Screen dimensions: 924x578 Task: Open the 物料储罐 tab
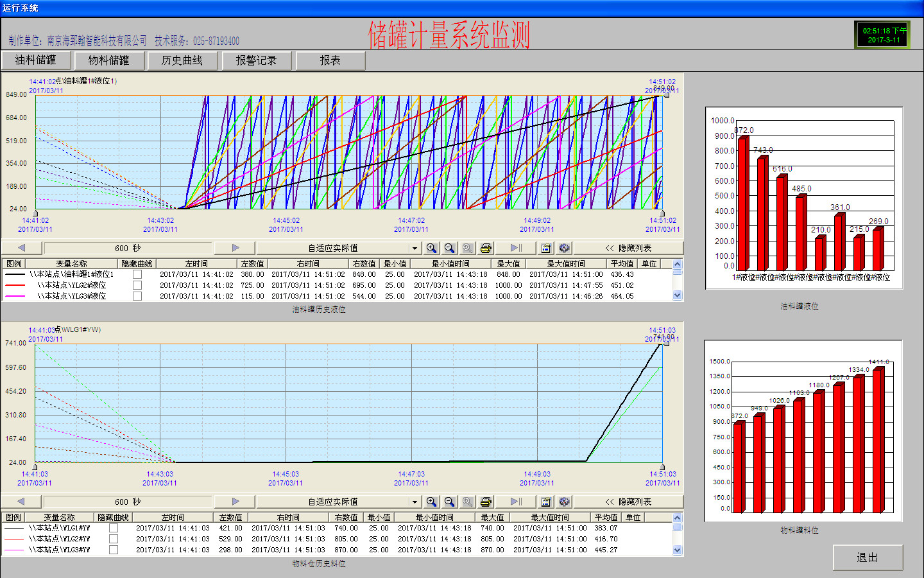click(x=108, y=60)
